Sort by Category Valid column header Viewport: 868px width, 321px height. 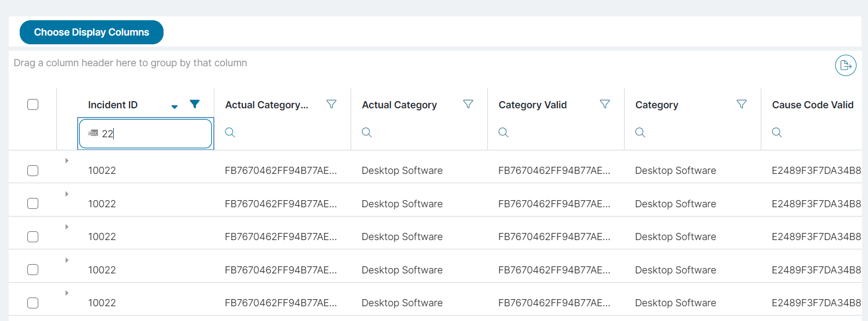(x=532, y=105)
